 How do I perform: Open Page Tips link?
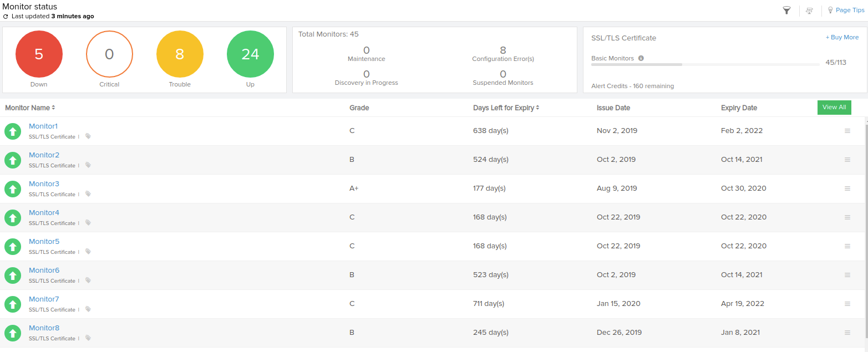[849, 11]
